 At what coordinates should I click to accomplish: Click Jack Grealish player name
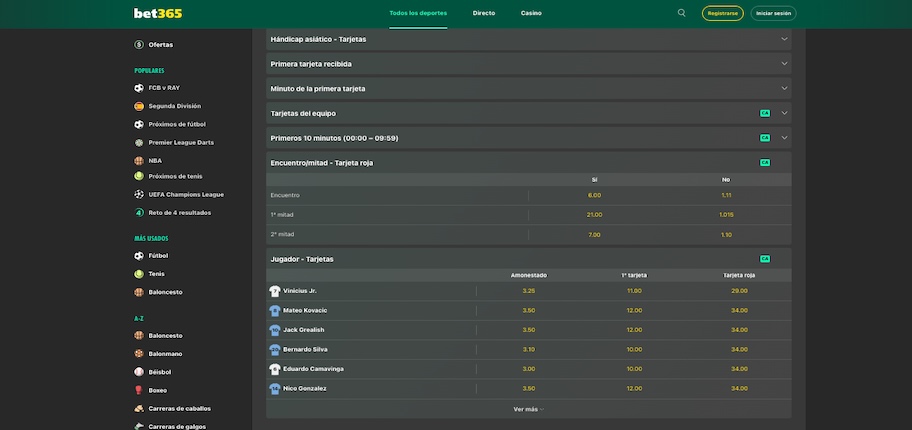coord(304,330)
